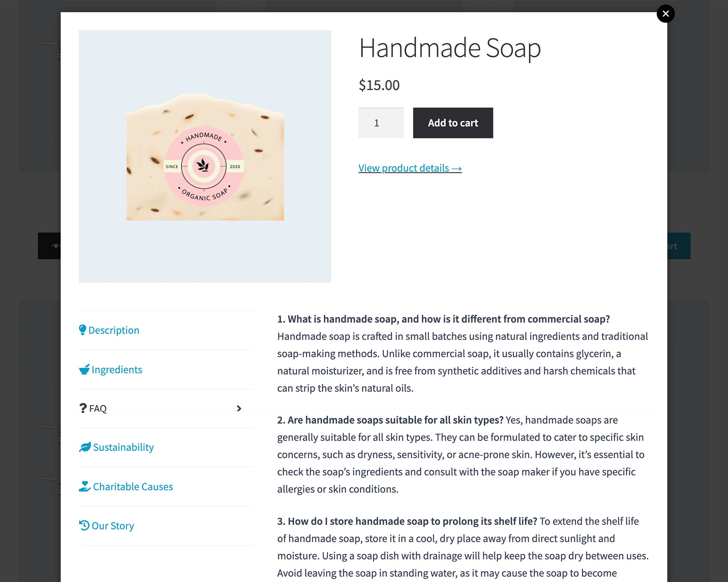The width and height of the screenshot is (728, 582).
Task: Click the mortar icon beside Ingredients
Action: click(84, 369)
